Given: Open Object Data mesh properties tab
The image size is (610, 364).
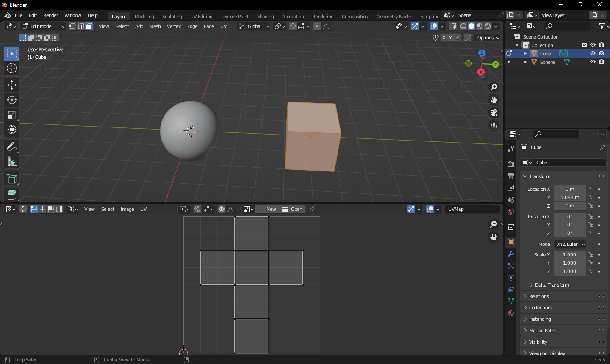Looking at the screenshot, I should tap(511, 301).
